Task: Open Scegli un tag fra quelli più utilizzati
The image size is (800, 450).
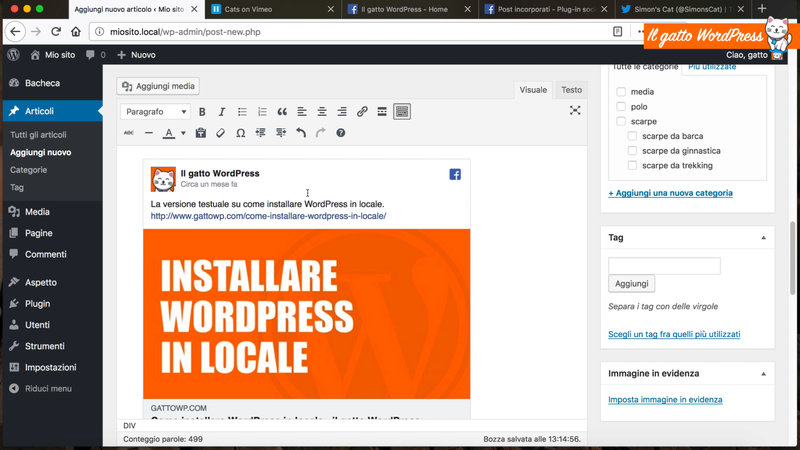Action: 674,334
